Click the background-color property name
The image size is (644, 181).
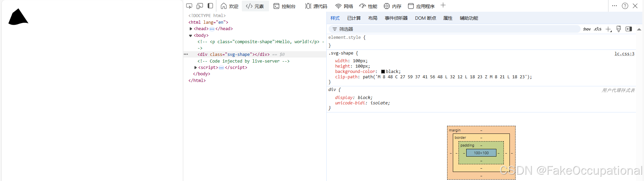point(355,72)
